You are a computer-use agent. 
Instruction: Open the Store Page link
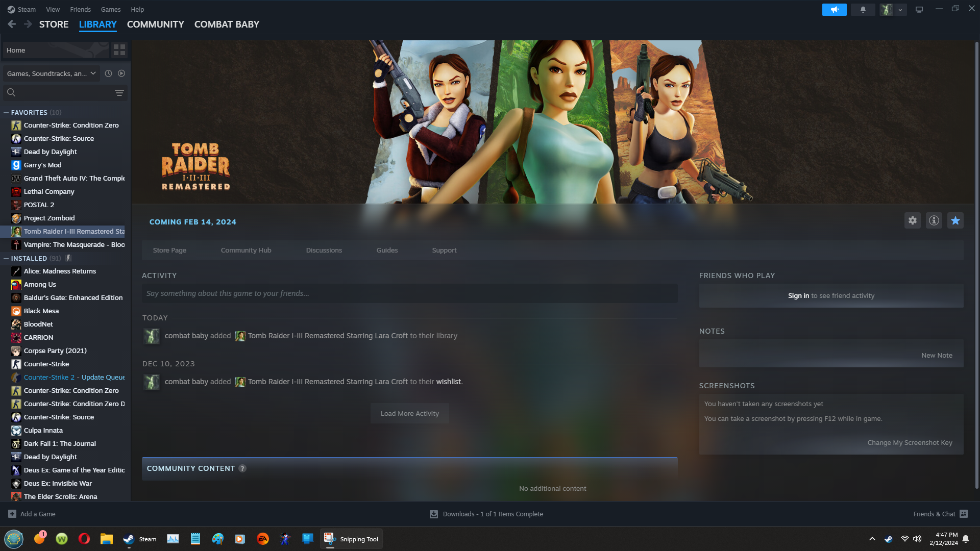[169, 251]
